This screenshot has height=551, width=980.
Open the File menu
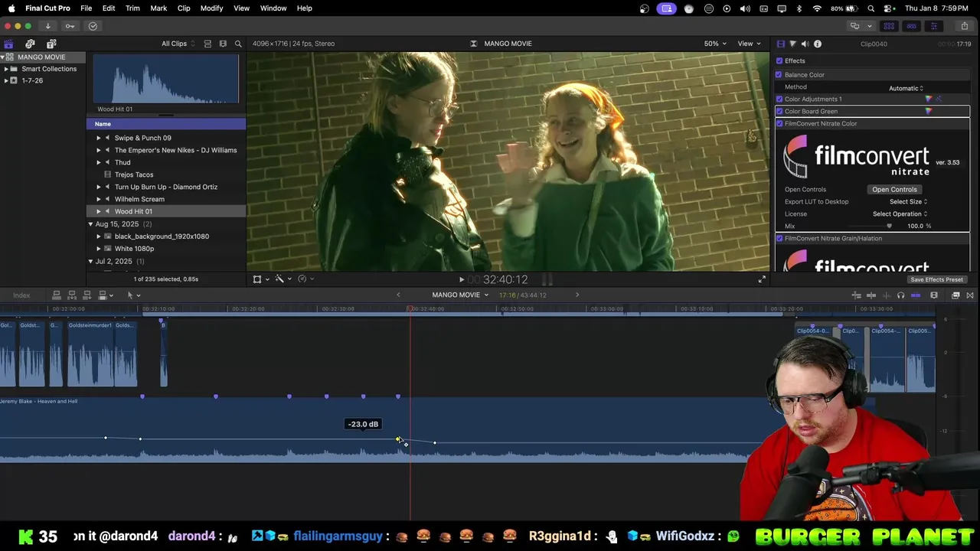[x=87, y=8]
